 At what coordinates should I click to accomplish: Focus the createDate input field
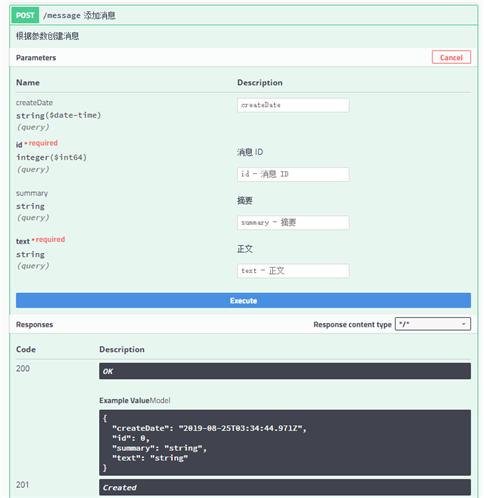[x=293, y=105]
